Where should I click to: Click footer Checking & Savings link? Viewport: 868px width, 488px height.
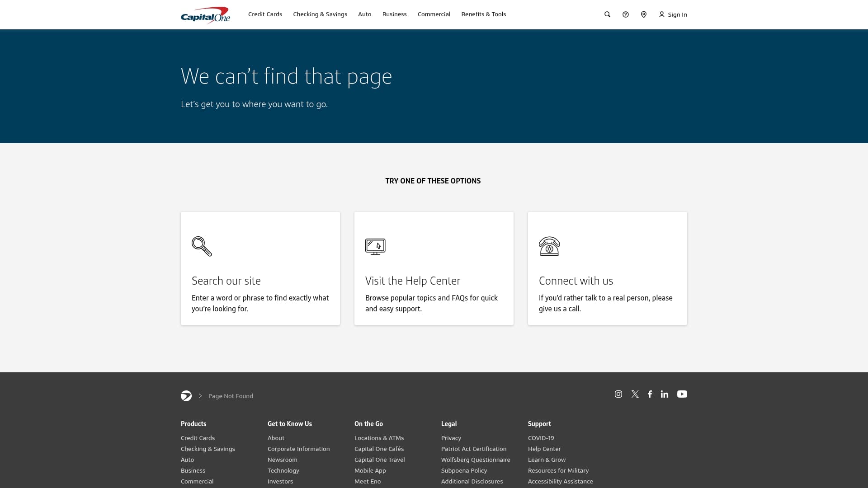click(208, 449)
